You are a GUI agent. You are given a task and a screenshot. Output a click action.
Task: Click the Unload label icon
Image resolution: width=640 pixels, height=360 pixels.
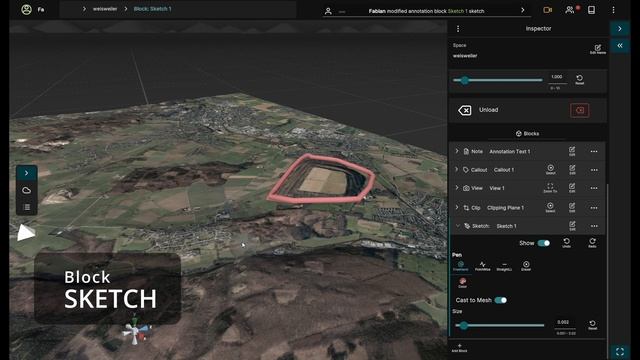(464, 110)
